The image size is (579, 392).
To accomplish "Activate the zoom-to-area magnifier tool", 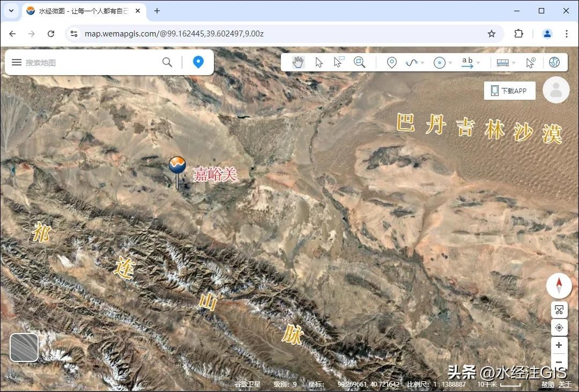I will click(x=359, y=62).
